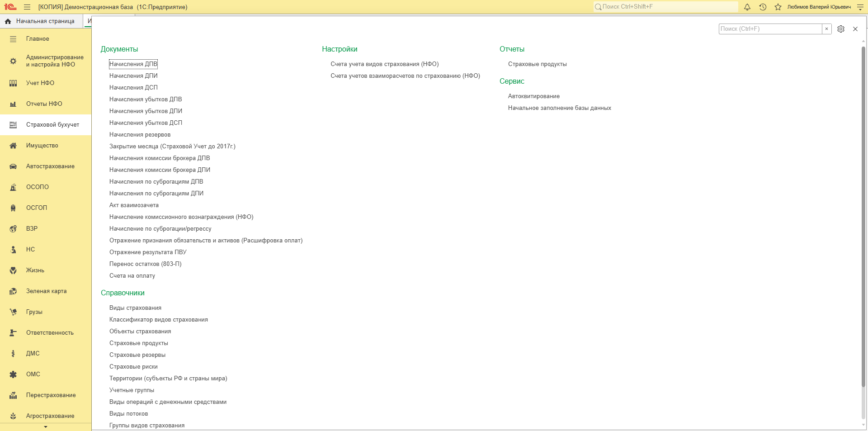Expand sidebar sections with bottom arrow
This screenshot has width=868, height=431.
[46, 427]
